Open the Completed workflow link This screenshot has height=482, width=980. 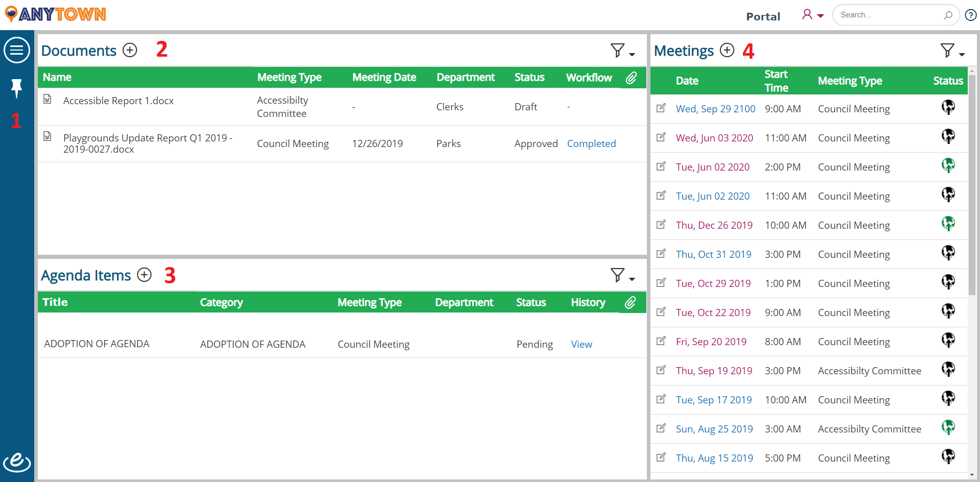[591, 143]
